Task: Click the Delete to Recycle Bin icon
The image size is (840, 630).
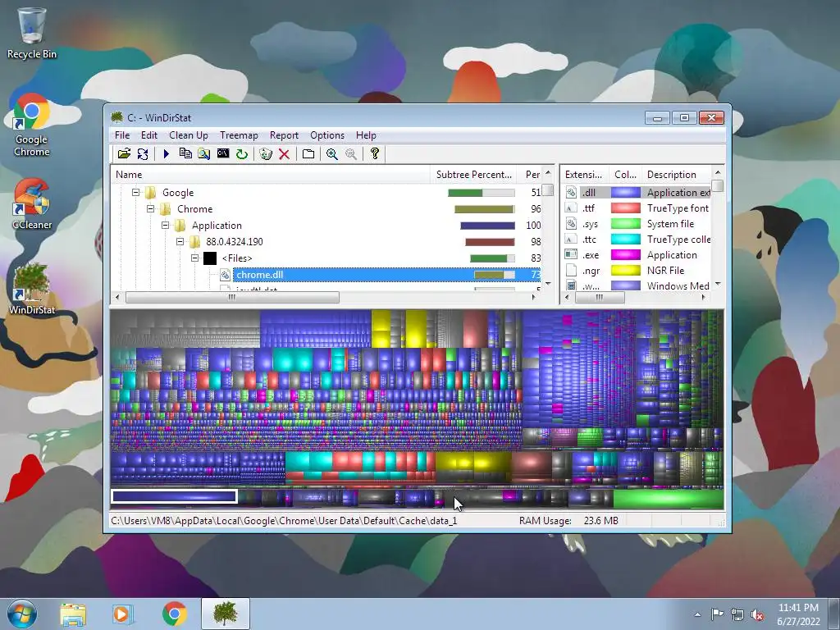Action: (x=265, y=154)
